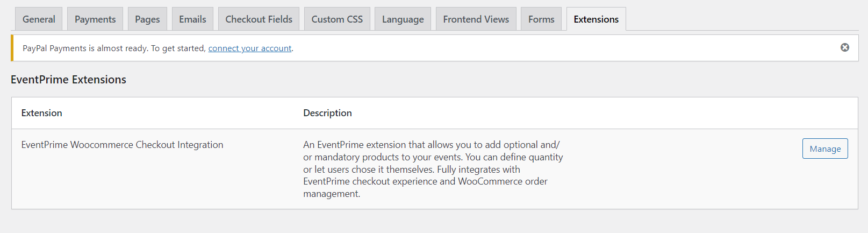Image resolution: width=868 pixels, height=233 pixels.
Task: Open the General settings tab
Action: click(39, 19)
